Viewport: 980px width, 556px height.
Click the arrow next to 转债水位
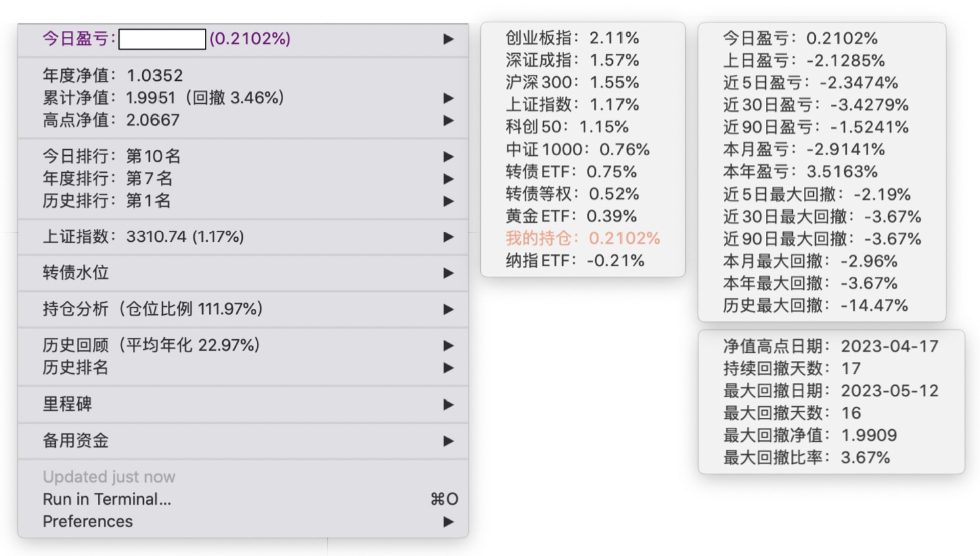click(449, 273)
